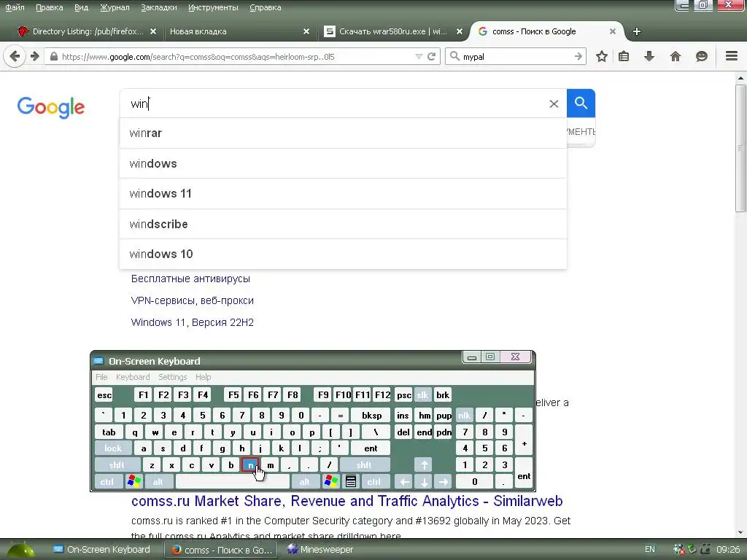Open the Файл menu
This screenshot has height=560, width=747.
pos(15,7)
